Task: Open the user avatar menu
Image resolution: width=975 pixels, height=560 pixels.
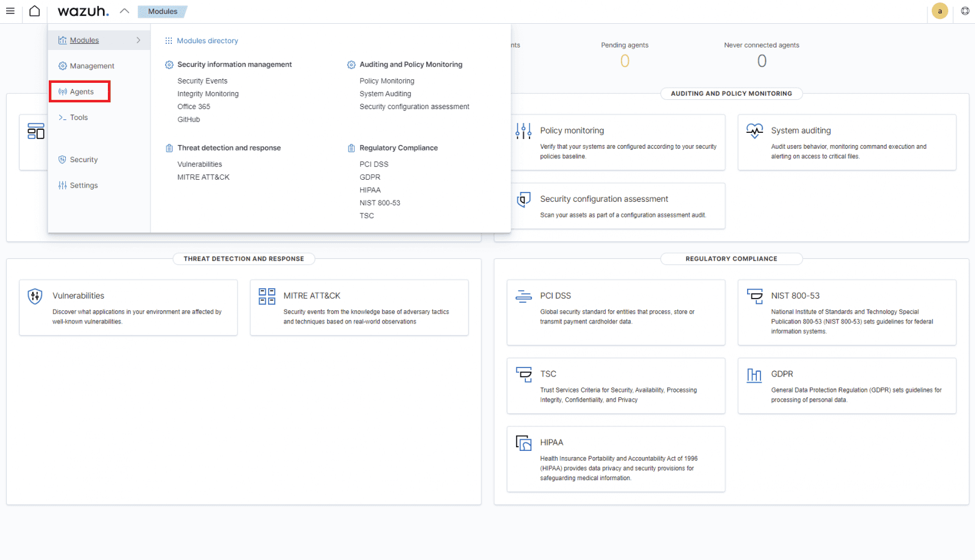Action: 940,11
